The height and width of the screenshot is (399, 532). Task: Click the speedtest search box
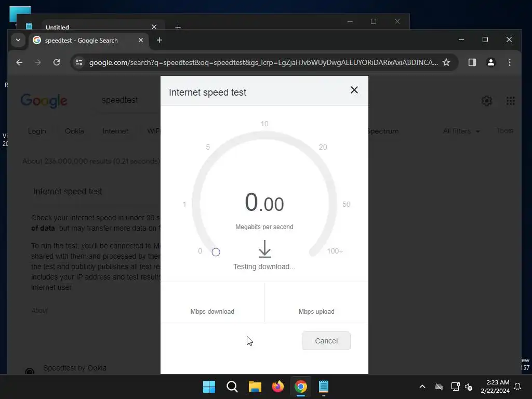pyautogui.click(x=120, y=100)
